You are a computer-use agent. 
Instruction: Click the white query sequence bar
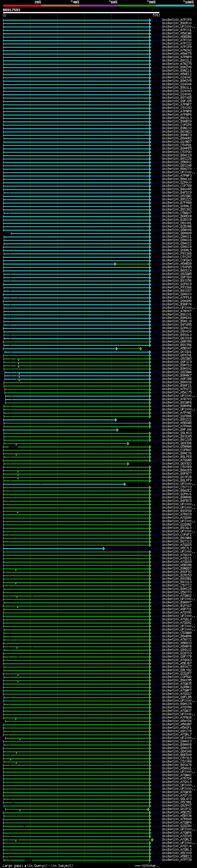click(x=81, y=12)
